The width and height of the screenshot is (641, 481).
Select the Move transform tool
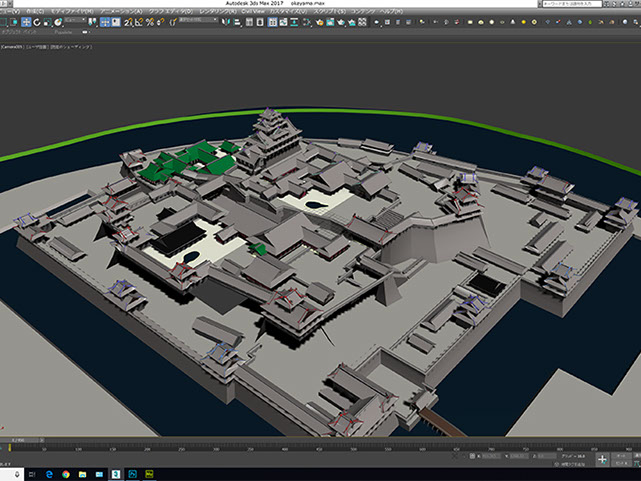point(26,22)
